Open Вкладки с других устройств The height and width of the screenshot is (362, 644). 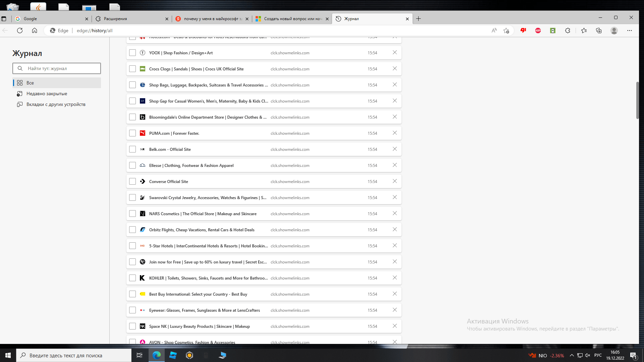(57, 104)
